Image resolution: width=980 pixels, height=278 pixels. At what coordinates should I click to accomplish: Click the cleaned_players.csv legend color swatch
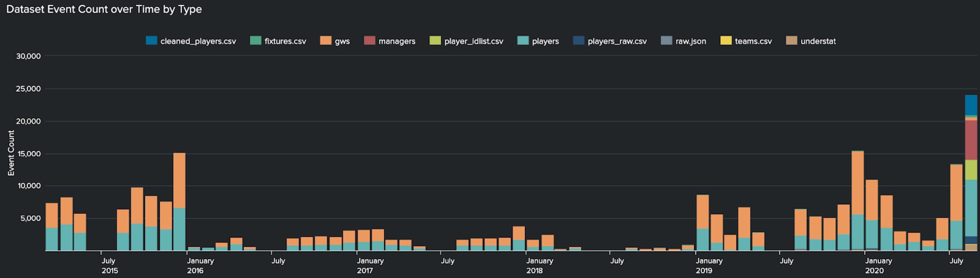click(151, 41)
